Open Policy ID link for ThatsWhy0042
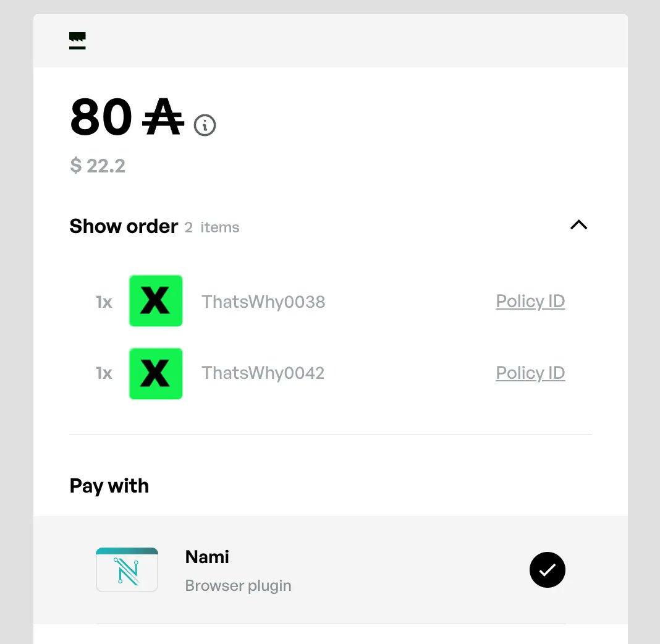Image resolution: width=660 pixels, height=644 pixels. click(530, 373)
